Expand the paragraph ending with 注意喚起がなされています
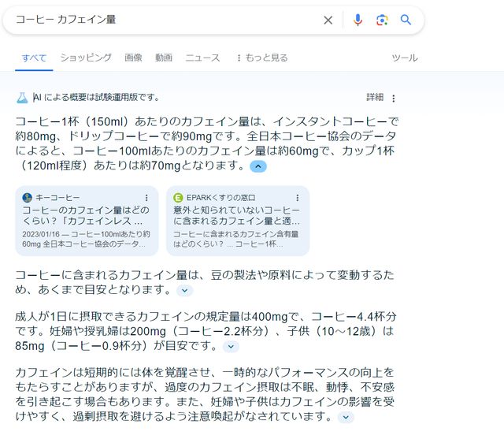Image resolution: width=504 pixels, height=439 pixels. [x=346, y=417]
